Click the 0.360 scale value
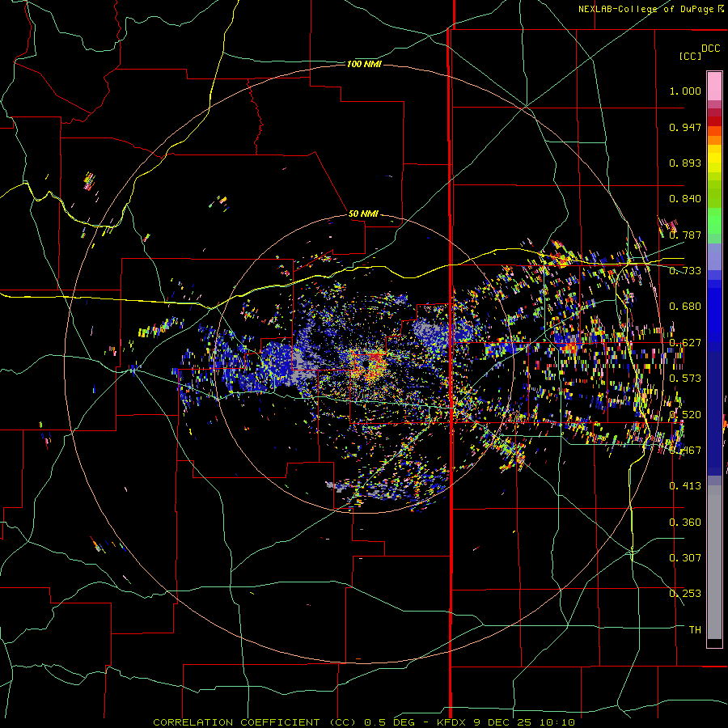This screenshot has height=728, width=728. coord(685,523)
